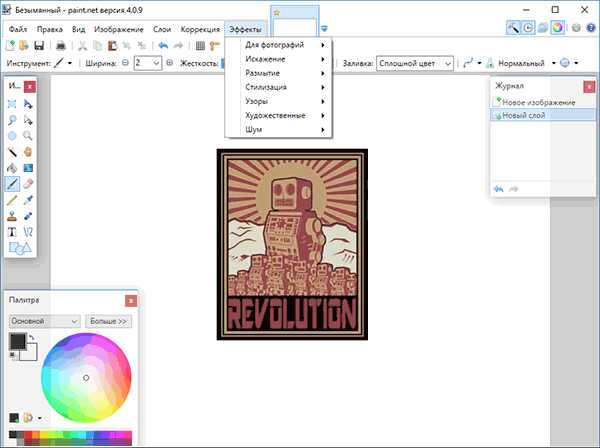This screenshot has height=448, width=600.
Task: Toggle the Tools window button
Action: click(x=513, y=27)
